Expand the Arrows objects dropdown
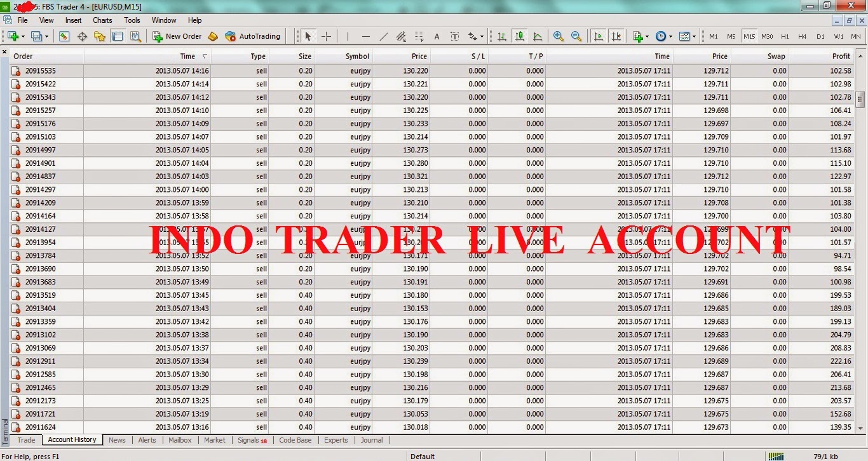Screen dimensions: 868x461 482,37
